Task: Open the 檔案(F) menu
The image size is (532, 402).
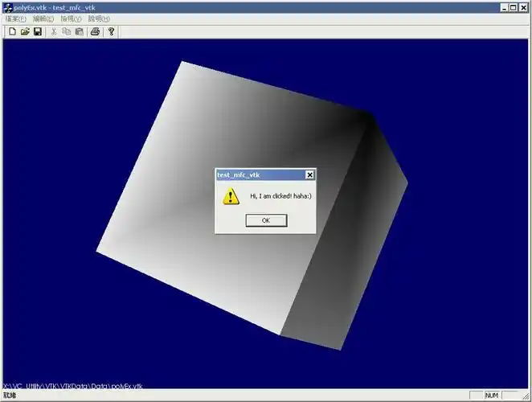Action: 15,18
